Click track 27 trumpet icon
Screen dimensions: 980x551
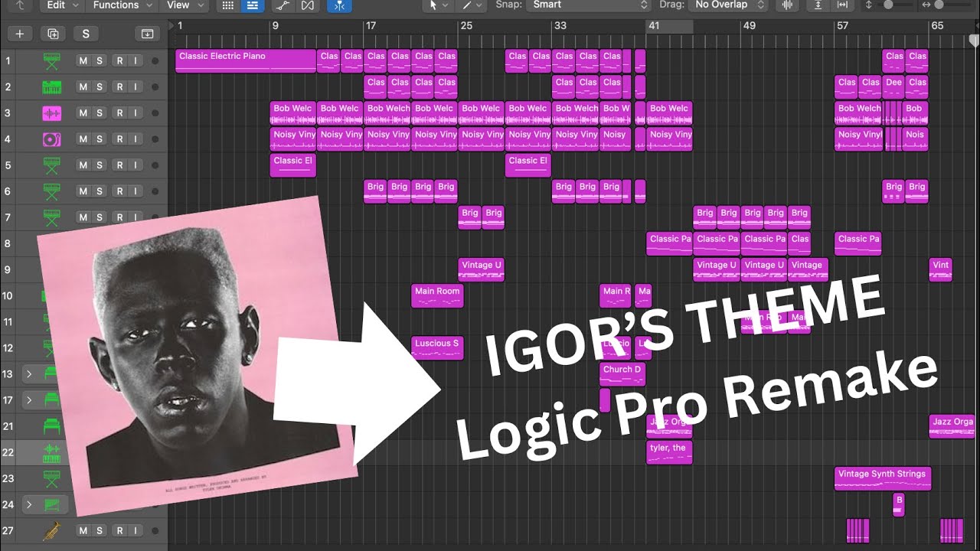pyautogui.click(x=51, y=530)
